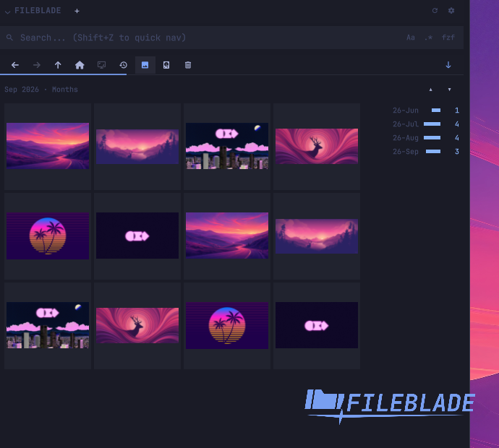Image resolution: width=499 pixels, height=448 pixels.
Task: Go up to the parent directory
Action: pyautogui.click(x=58, y=65)
